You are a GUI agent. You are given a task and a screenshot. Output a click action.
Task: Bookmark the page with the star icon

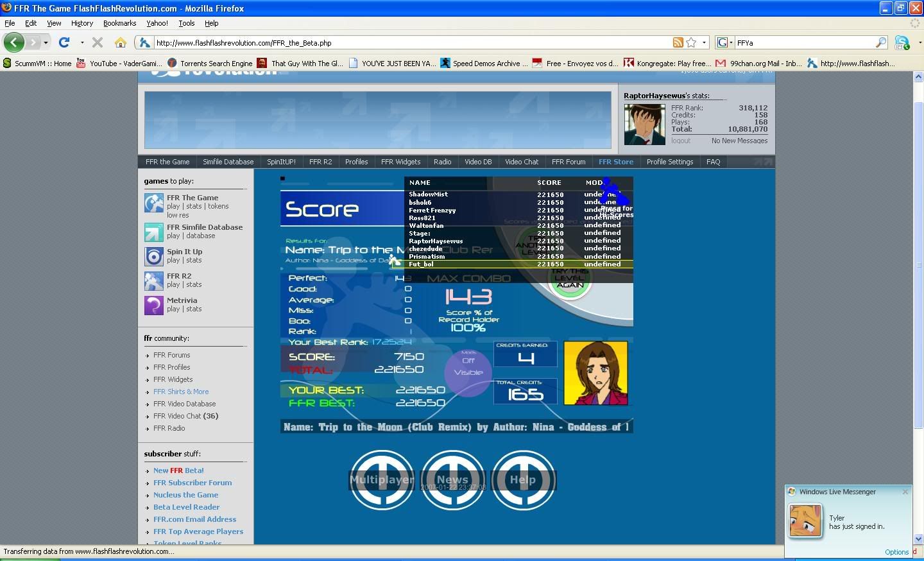(691, 42)
